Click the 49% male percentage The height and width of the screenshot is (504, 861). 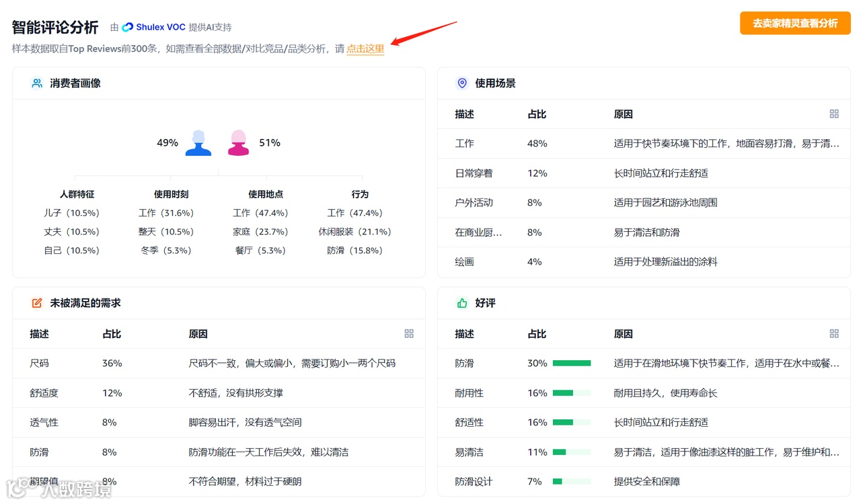[x=167, y=142]
